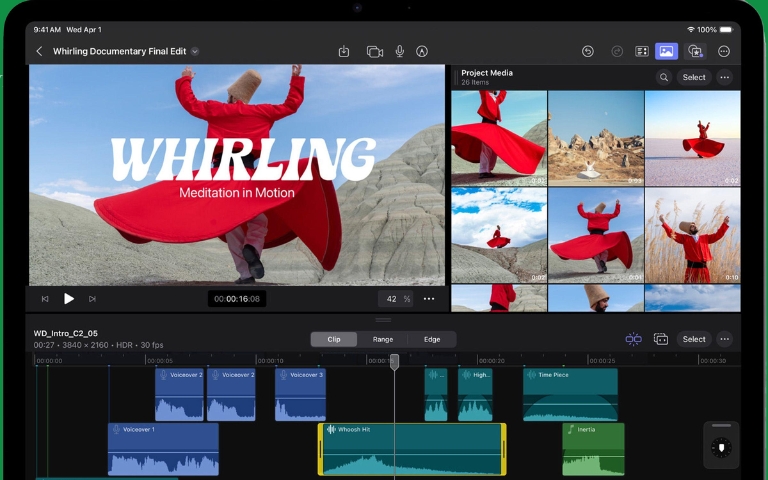Open the 42% viewer zoom control
Viewport: 768px width, 480px height.
click(395, 299)
